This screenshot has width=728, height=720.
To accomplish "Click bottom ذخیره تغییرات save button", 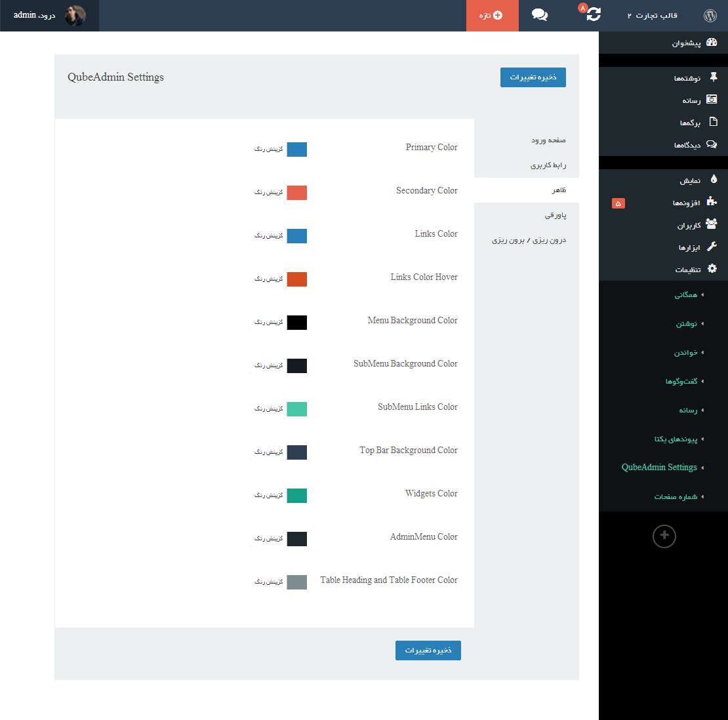I will tap(428, 650).
